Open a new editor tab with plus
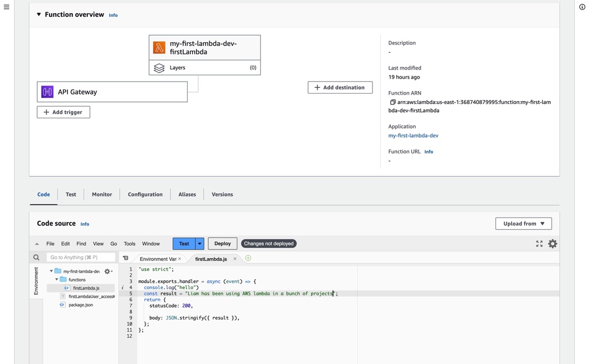This screenshot has width=590, height=364. point(248,258)
